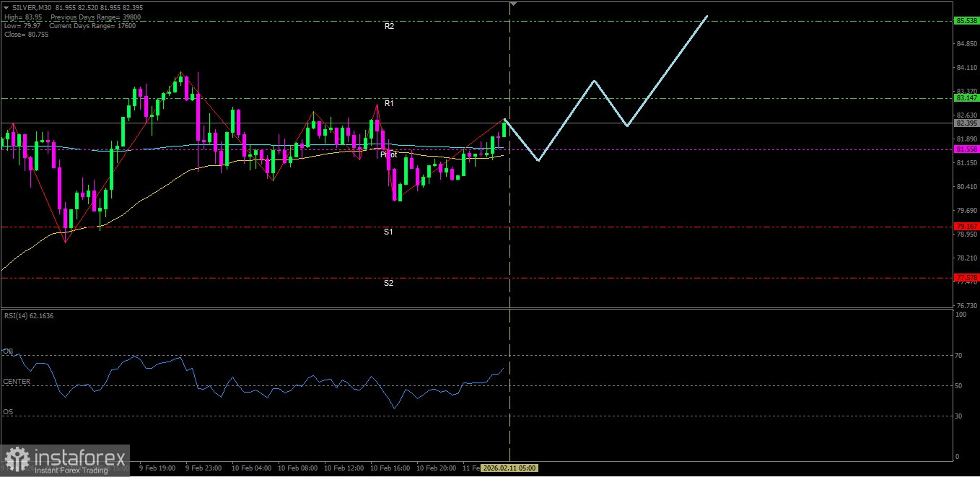This screenshot has height=477, width=980.
Task: Click the CENTER label in RSI panel
Action: (17, 381)
